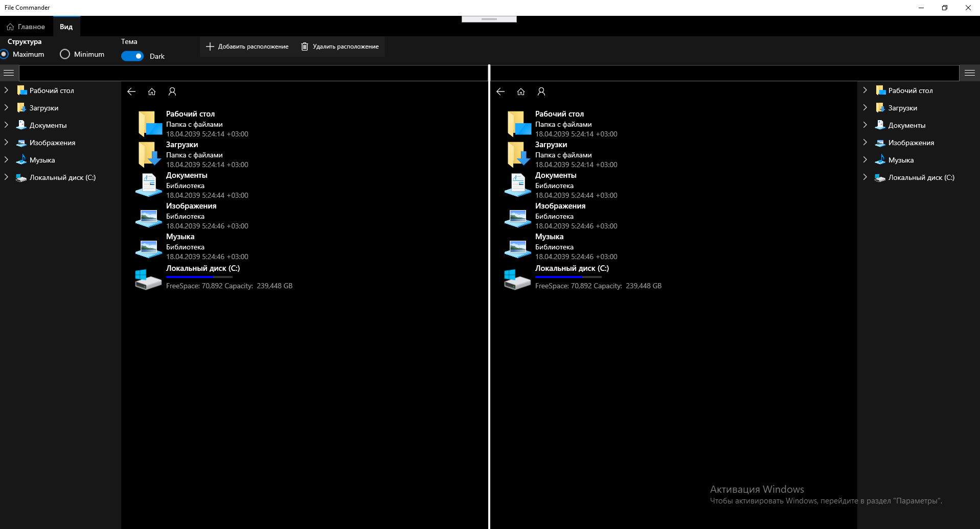Expand Рабочий стол in right sidebar tree
The image size is (980, 529).
865,90
